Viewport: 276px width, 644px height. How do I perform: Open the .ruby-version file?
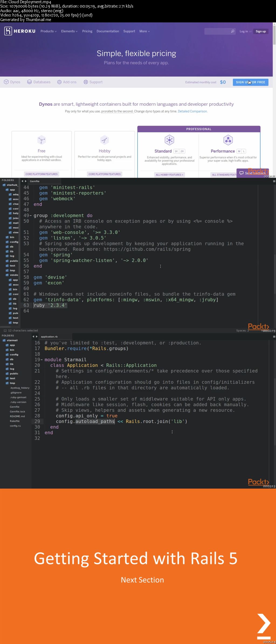click(x=18, y=402)
